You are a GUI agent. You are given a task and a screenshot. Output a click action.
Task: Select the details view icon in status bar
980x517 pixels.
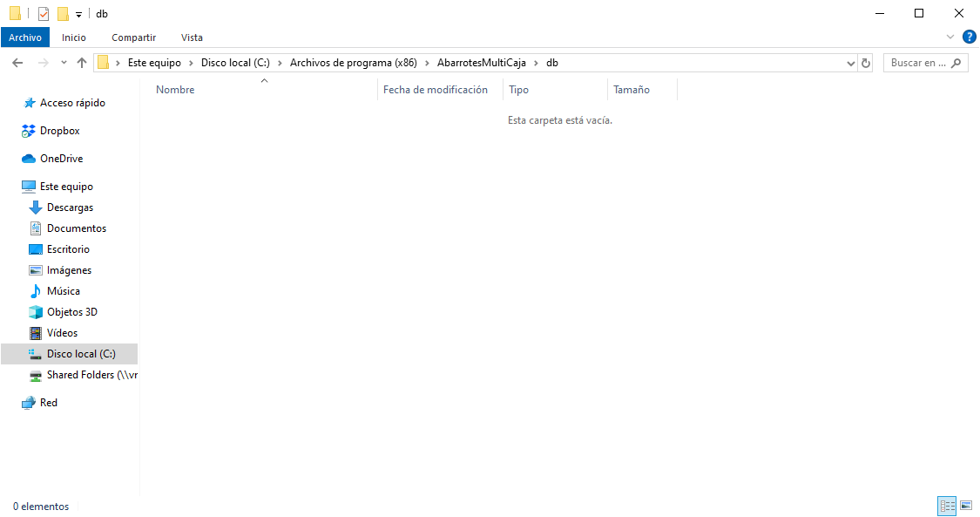coord(947,506)
